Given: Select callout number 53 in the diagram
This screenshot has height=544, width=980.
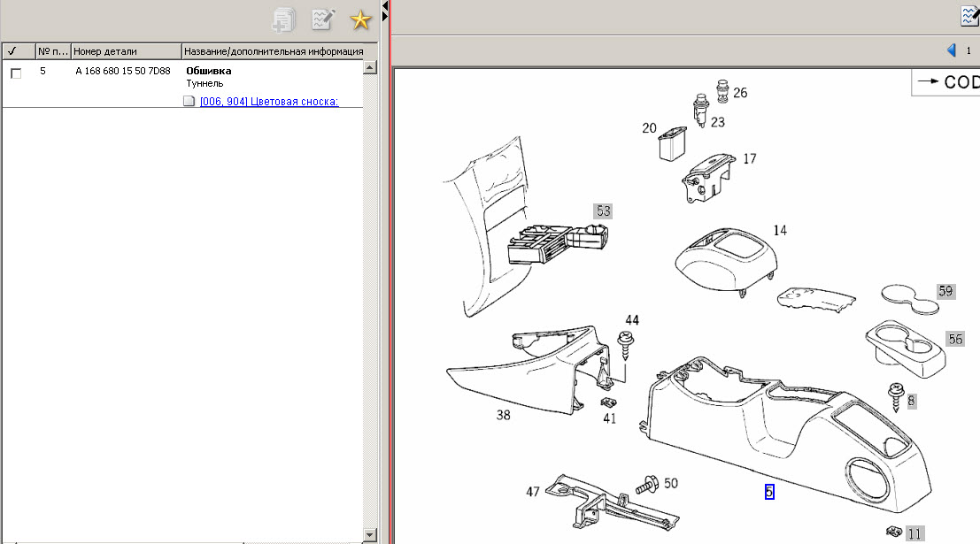Looking at the screenshot, I should pos(603,211).
